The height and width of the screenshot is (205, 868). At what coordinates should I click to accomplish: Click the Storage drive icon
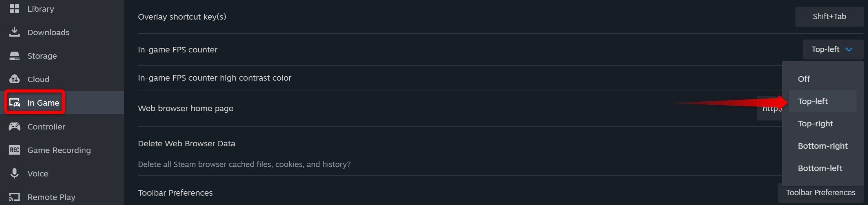15,56
